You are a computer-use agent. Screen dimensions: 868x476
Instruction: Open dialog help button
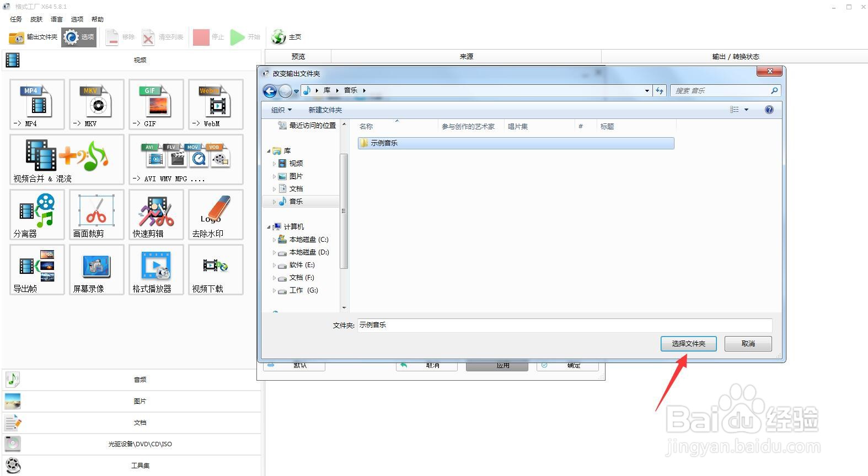click(769, 110)
